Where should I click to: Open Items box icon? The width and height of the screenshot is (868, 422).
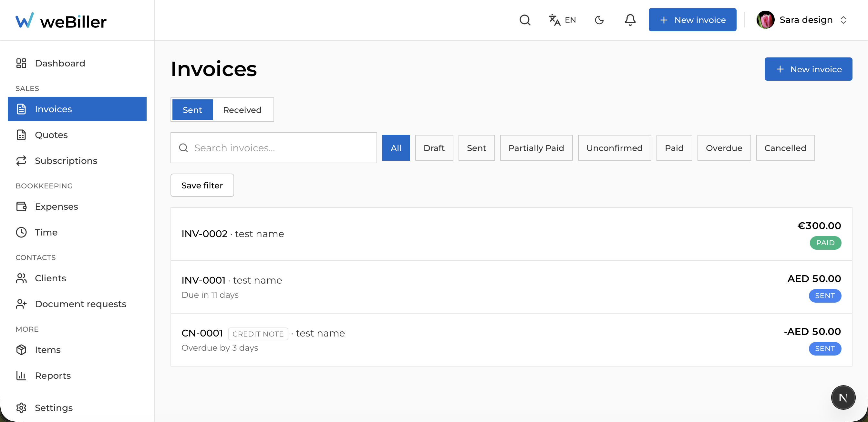pyautogui.click(x=21, y=350)
